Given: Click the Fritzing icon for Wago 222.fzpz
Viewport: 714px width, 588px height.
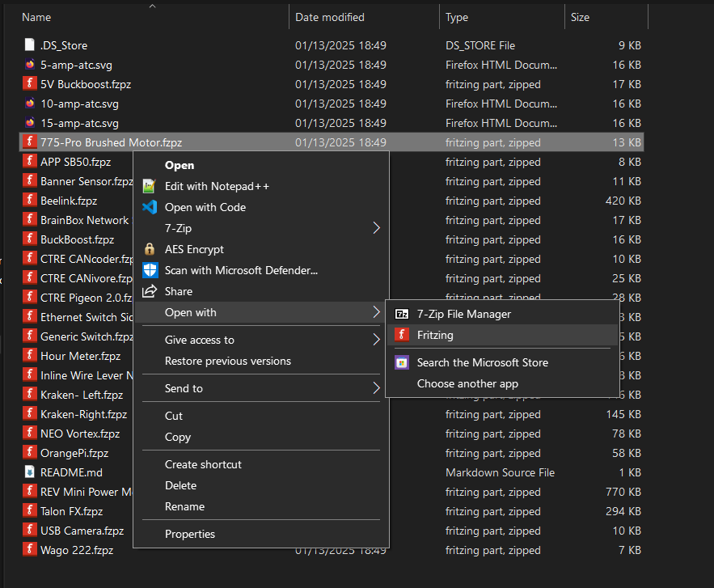Looking at the screenshot, I should coord(30,550).
